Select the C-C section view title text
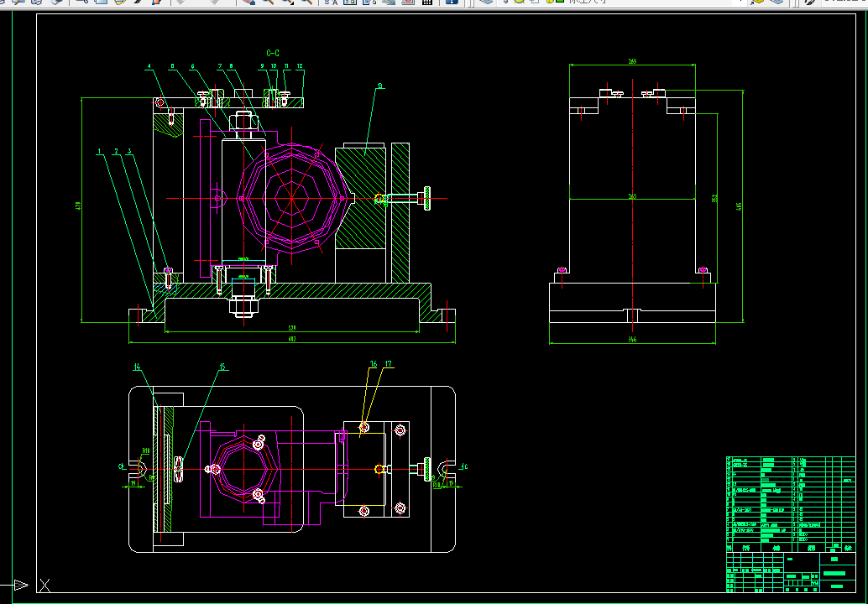Screen dimensions: 868x604 pyautogui.click(x=273, y=53)
